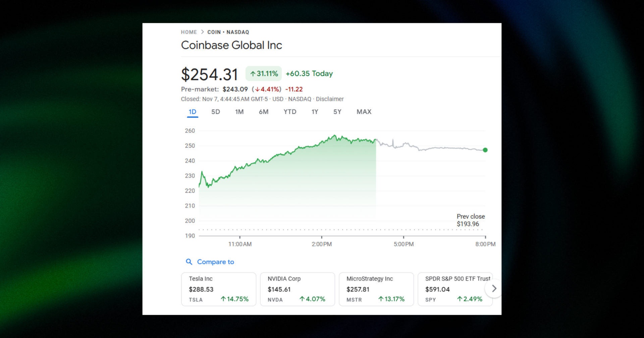This screenshot has width=644, height=338.
Task: Click the green endpoint dot on the chart
Action: pos(485,150)
